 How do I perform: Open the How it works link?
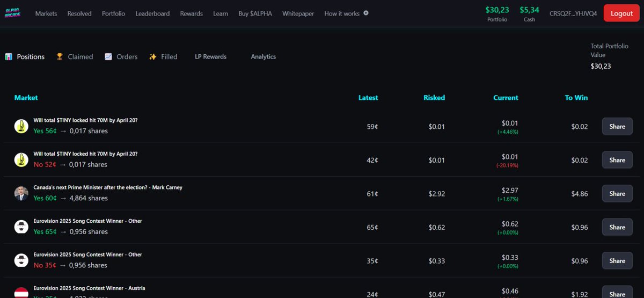click(342, 13)
